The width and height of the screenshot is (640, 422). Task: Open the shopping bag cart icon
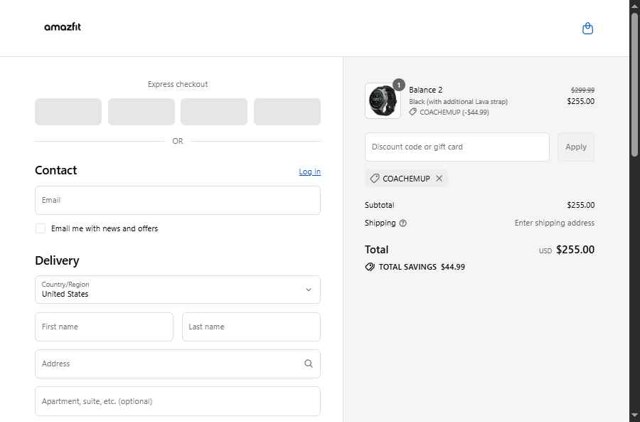pyautogui.click(x=587, y=28)
